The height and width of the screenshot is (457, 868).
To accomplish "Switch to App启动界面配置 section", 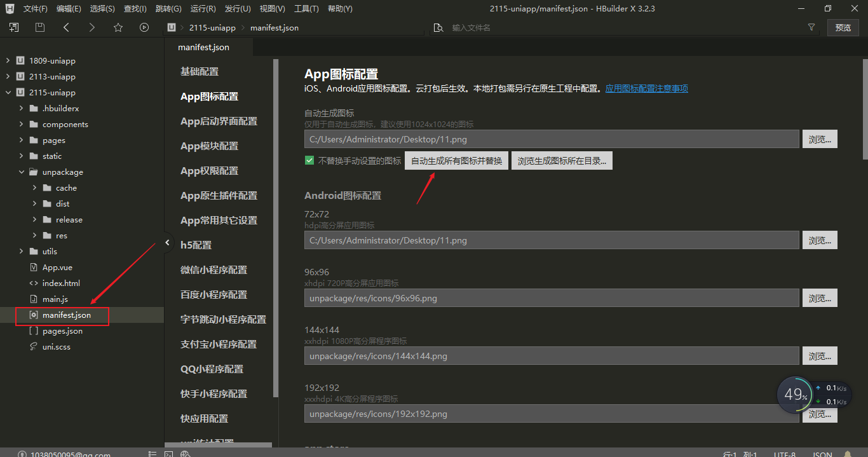I will [219, 121].
